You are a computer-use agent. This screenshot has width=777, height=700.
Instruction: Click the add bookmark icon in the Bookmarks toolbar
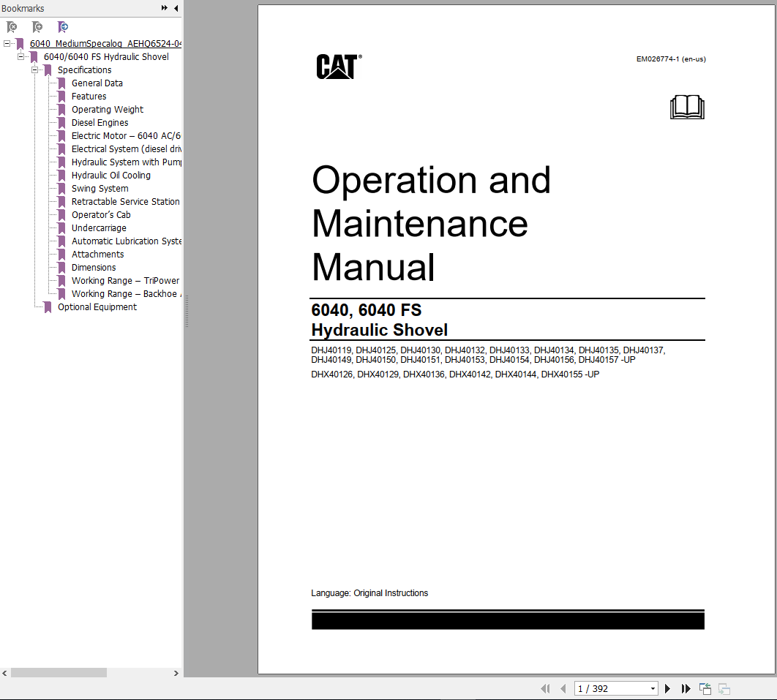tap(37, 27)
